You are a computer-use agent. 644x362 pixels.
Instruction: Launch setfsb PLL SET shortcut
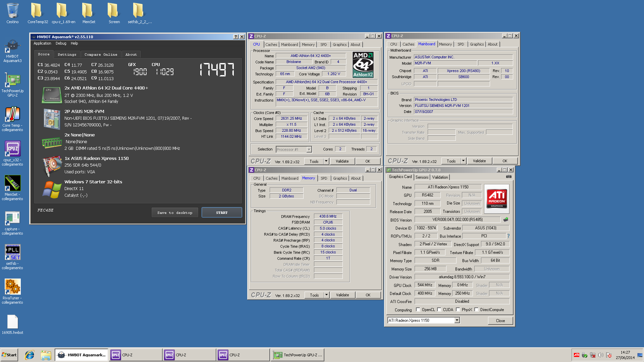click(12, 257)
